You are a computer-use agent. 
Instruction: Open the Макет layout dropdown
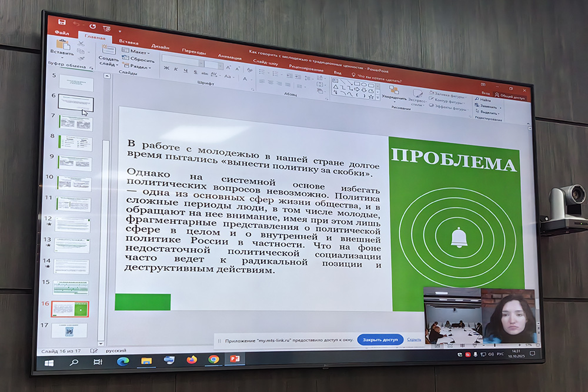[x=136, y=52]
